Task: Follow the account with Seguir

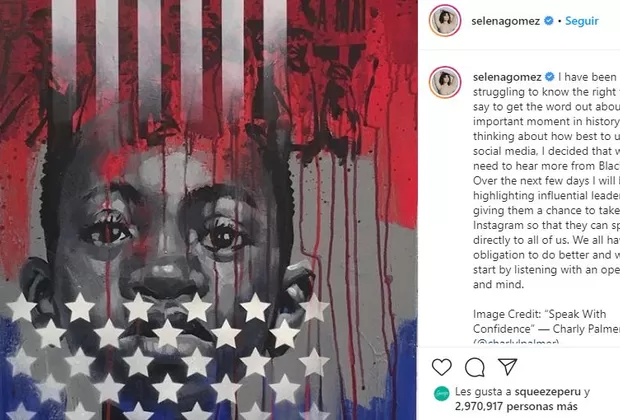Action: [582, 21]
